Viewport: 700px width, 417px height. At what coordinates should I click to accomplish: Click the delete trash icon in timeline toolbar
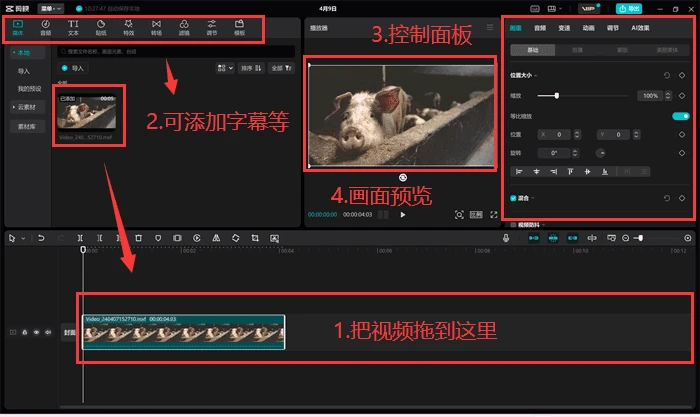138,238
